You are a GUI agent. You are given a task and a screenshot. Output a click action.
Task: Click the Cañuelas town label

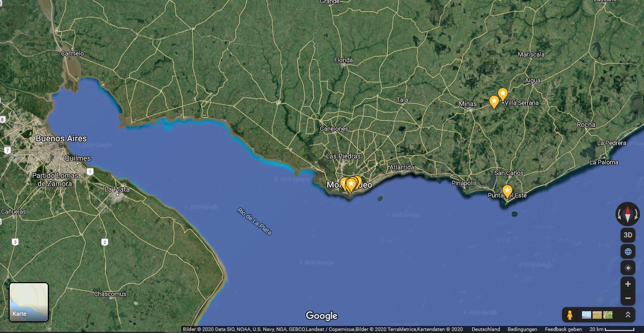[x=13, y=211]
